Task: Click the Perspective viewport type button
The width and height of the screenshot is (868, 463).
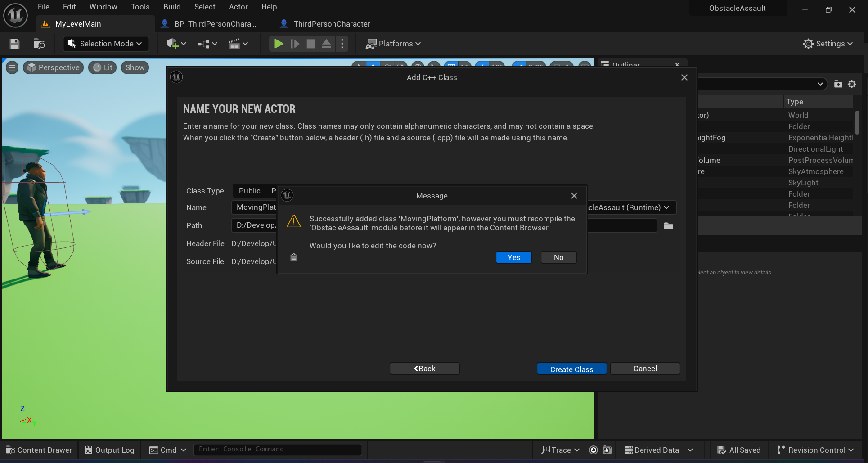Action: pos(53,67)
